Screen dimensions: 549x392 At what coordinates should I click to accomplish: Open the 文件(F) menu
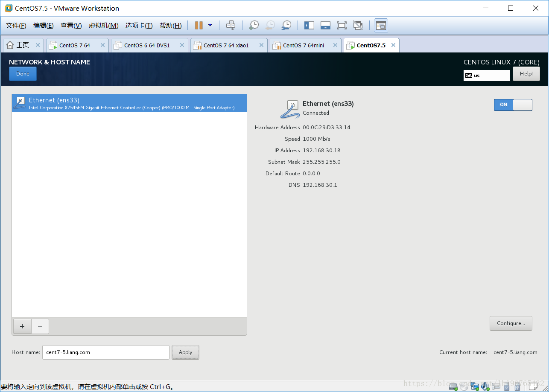tap(16, 26)
